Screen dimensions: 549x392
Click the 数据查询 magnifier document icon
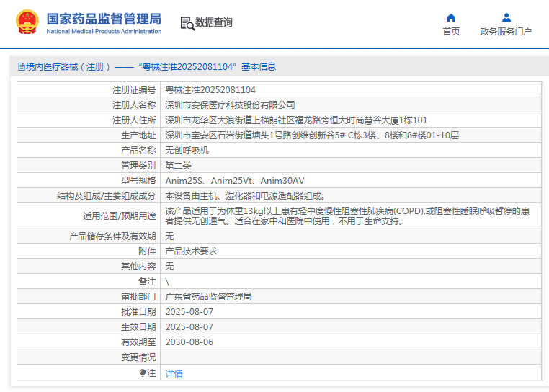coord(187,23)
